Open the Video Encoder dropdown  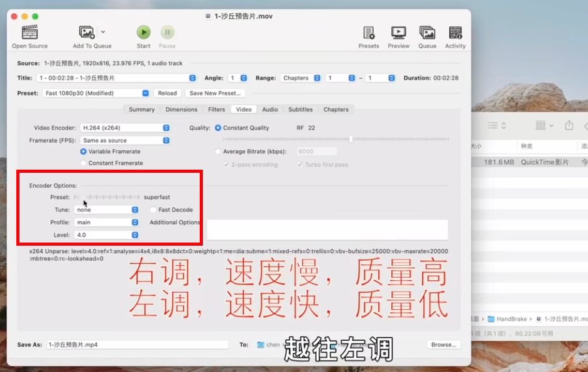125,128
